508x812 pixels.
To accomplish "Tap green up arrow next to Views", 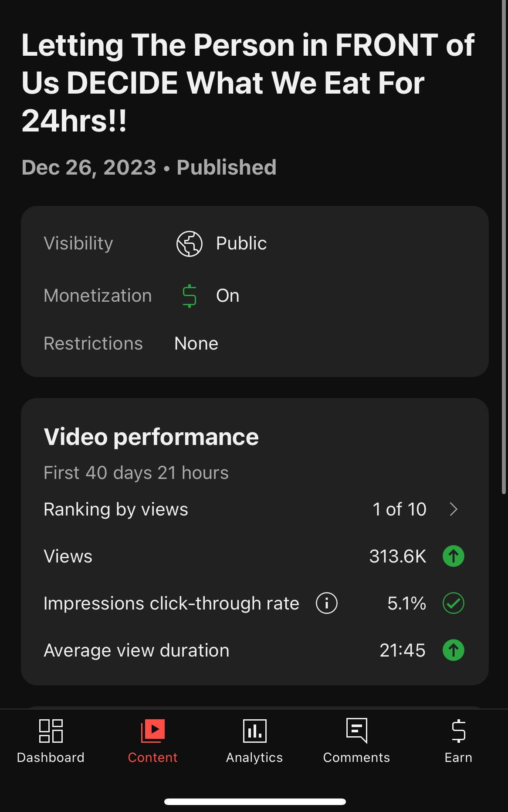I will click(453, 556).
